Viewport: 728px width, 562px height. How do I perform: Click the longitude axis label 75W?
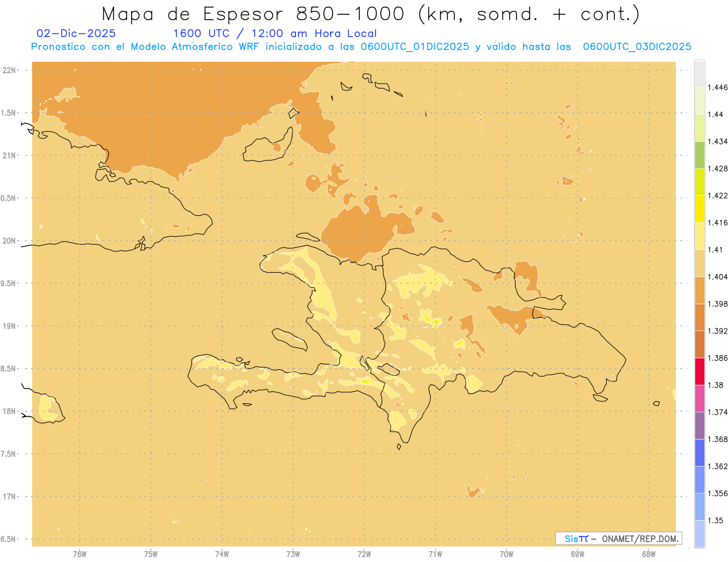tap(150, 554)
